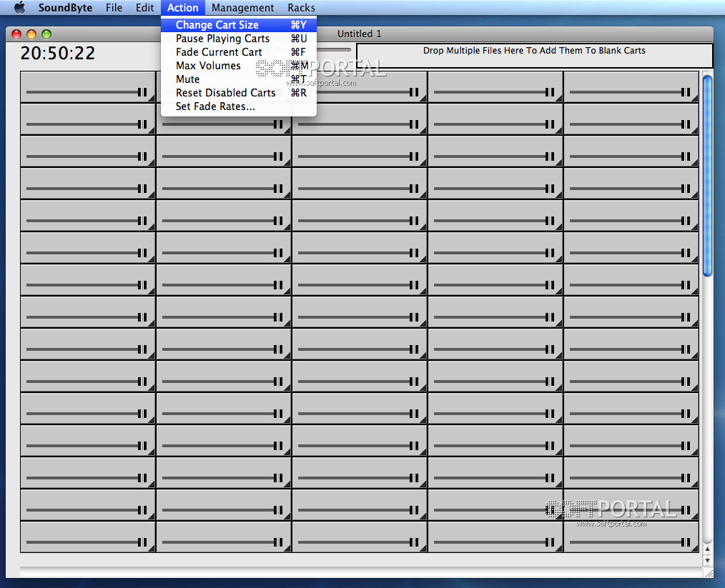Click corner triangle of bottom-left cart
The height and width of the screenshot is (588, 725).
click(x=152, y=549)
